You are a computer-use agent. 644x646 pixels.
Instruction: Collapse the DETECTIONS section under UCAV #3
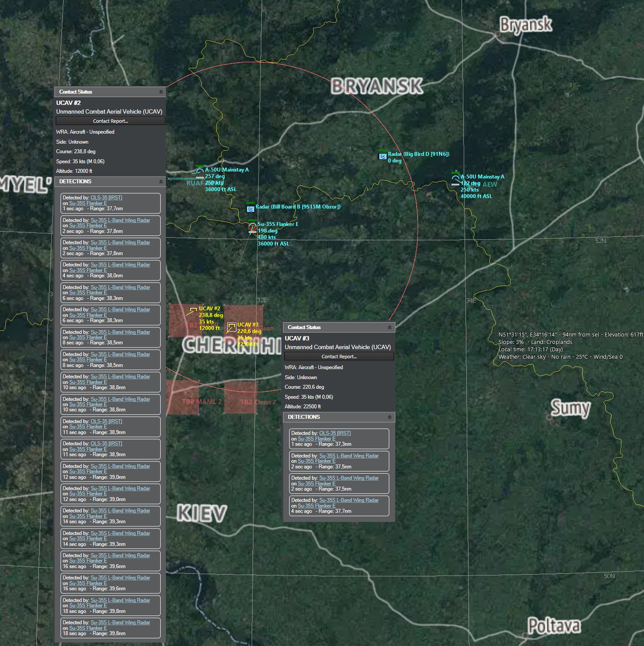tap(389, 417)
